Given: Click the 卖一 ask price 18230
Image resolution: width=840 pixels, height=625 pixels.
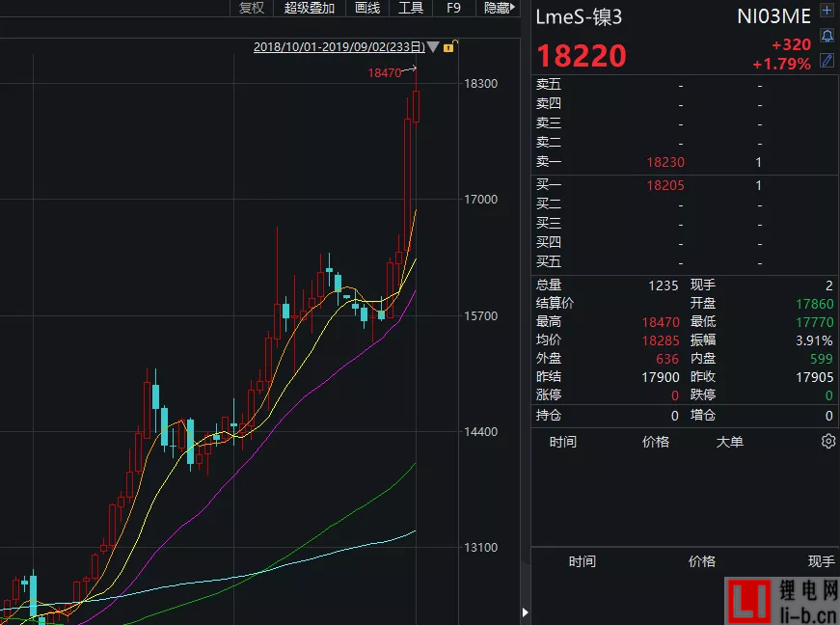Looking at the screenshot, I should (665, 163).
